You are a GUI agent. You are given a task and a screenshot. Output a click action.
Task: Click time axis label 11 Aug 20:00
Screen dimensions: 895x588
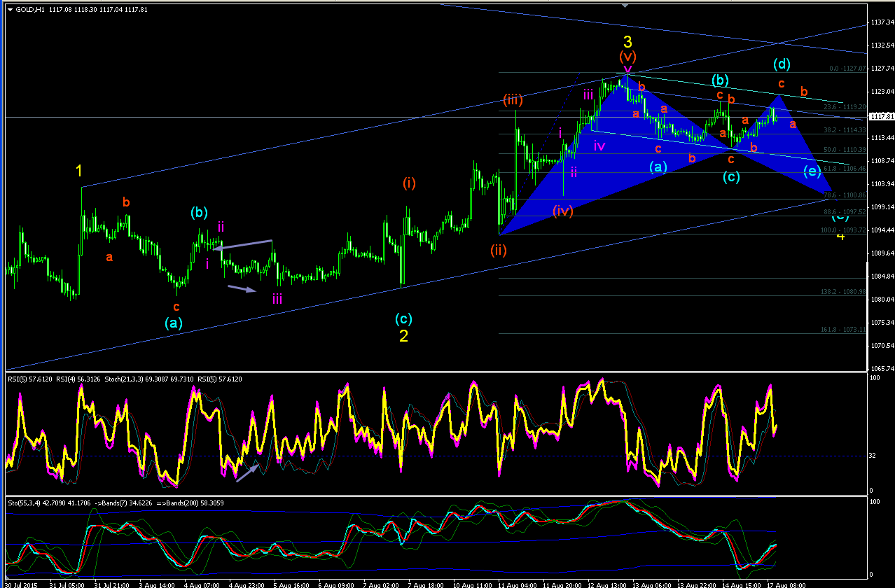562,584
